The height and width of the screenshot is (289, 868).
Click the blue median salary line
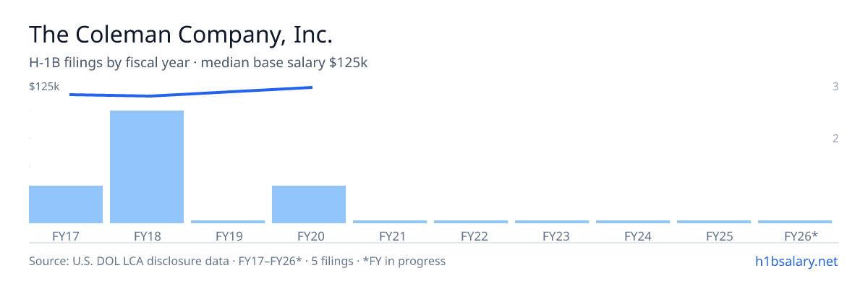[191, 92]
